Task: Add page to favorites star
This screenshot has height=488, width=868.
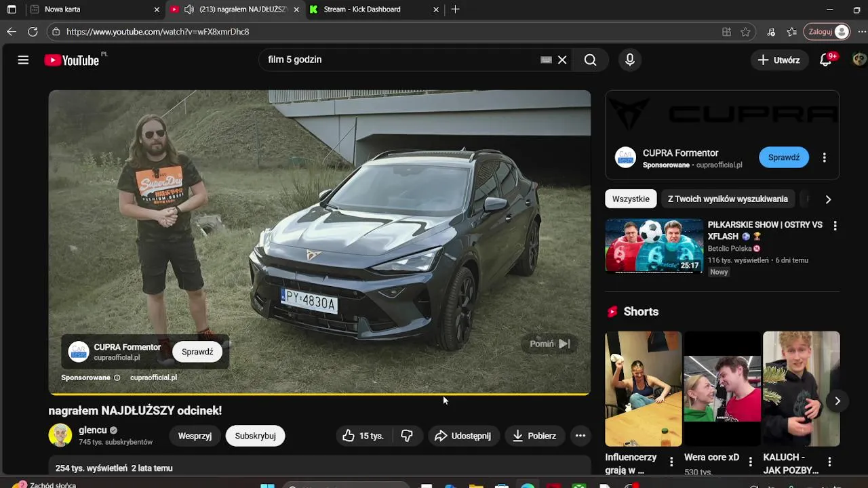Action: click(745, 32)
